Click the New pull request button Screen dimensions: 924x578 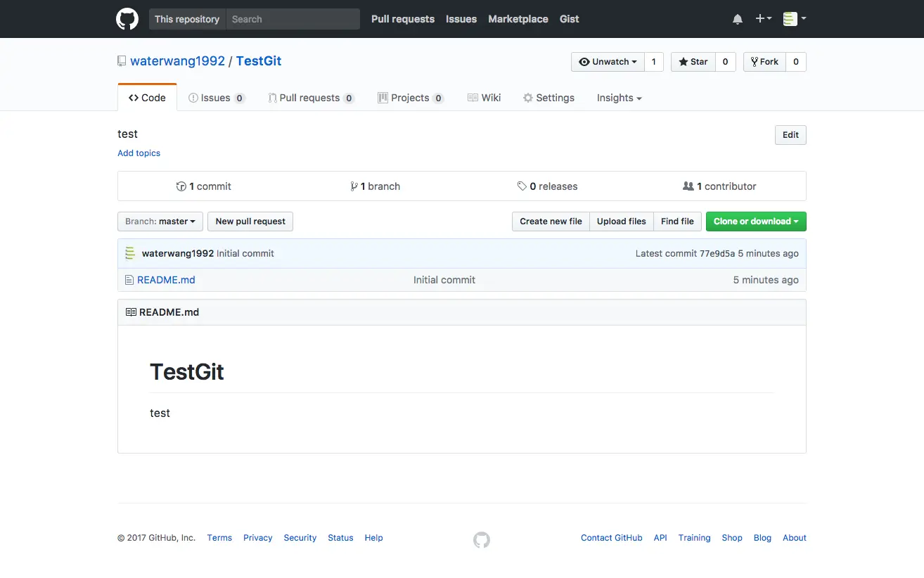coord(250,221)
